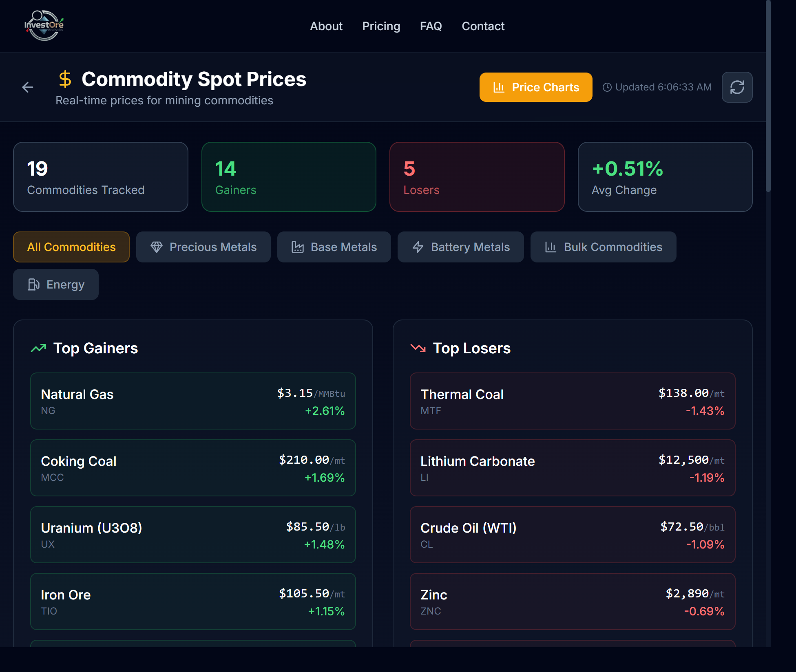Click the $85.50/lb Uranium price

click(x=316, y=527)
